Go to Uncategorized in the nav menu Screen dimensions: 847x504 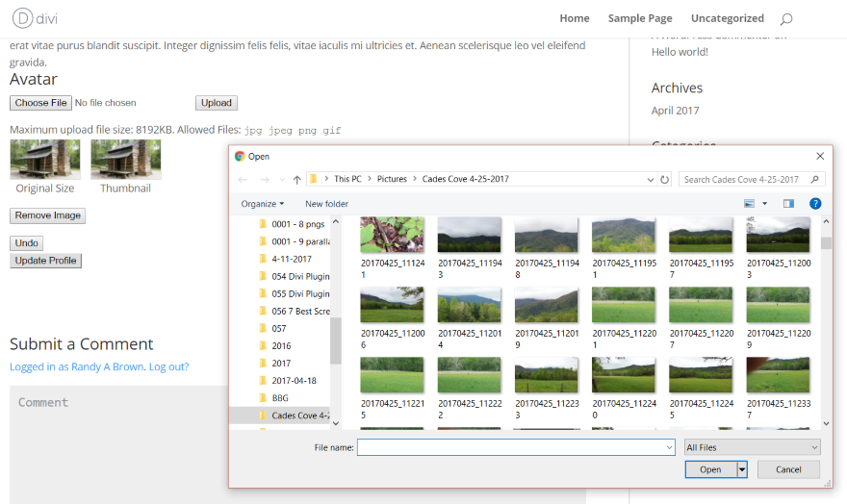[x=727, y=18]
